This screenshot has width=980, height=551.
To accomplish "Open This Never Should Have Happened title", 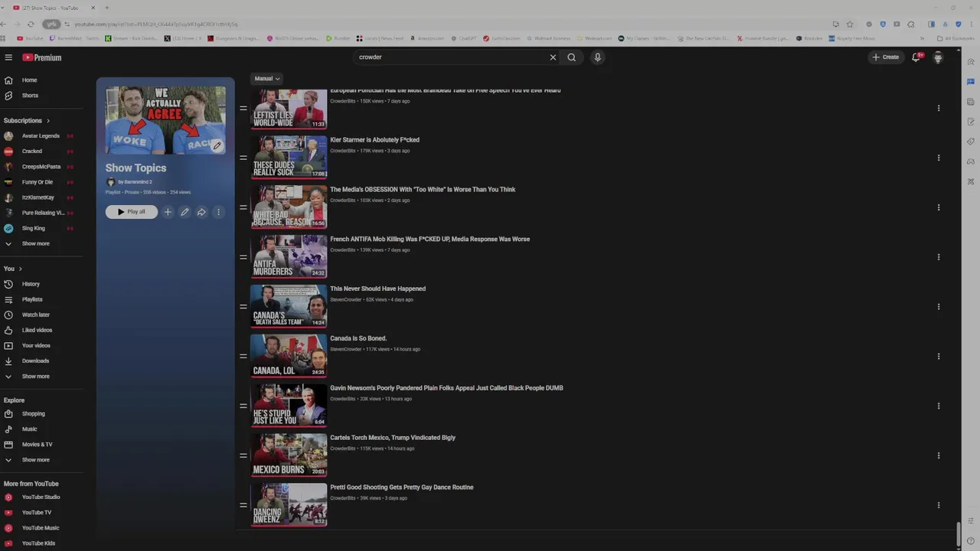I will coord(377,289).
